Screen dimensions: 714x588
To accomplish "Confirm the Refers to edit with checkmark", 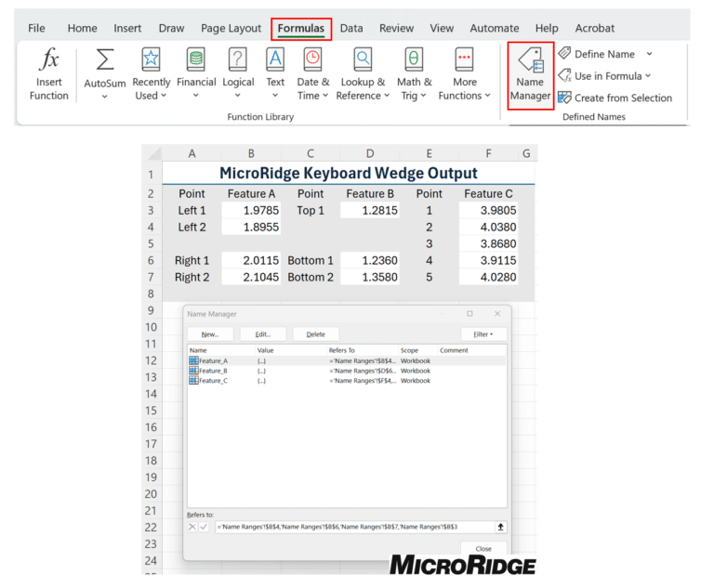I will click(204, 527).
